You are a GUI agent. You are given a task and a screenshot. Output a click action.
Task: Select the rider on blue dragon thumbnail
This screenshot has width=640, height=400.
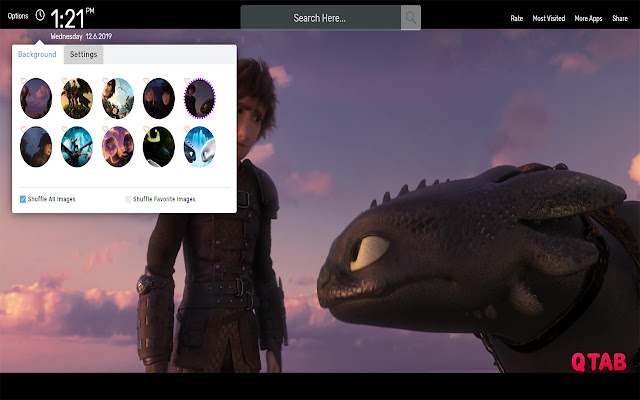click(x=77, y=147)
